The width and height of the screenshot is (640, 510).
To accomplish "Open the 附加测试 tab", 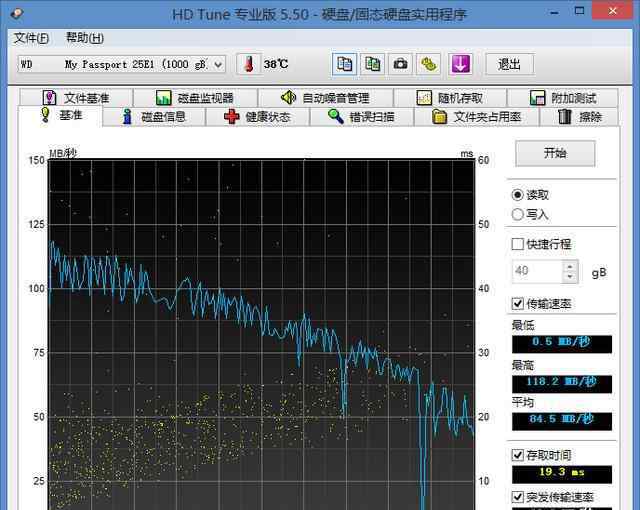I will coord(563,98).
